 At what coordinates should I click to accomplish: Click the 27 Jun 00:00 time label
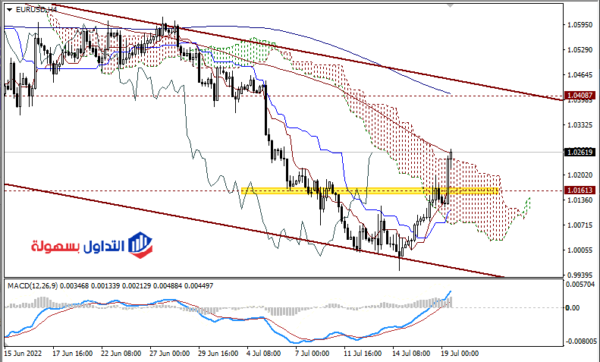click(x=170, y=353)
